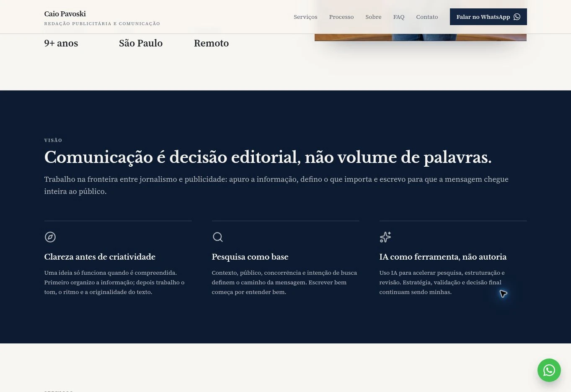Screen dimensions: 571x392
Task: Click the sparkles icon above IA como ferramenta
Action: [385, 237]
